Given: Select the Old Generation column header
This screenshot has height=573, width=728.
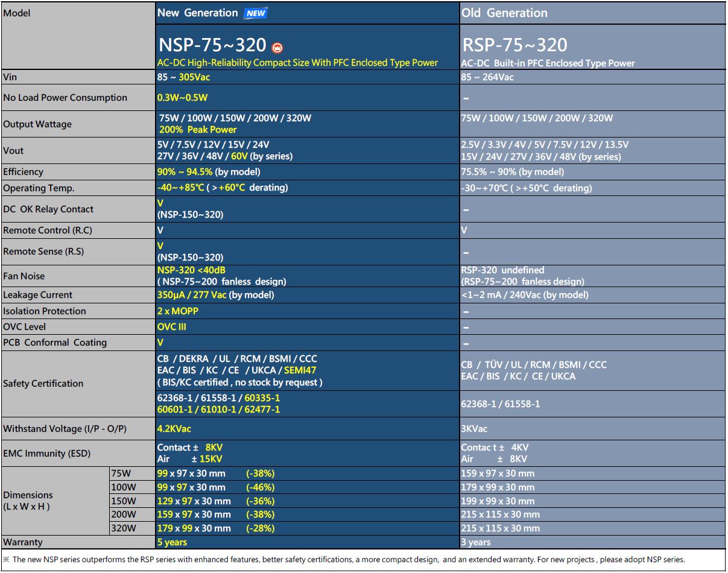Looking at the screenshot, I should (504, 13).
